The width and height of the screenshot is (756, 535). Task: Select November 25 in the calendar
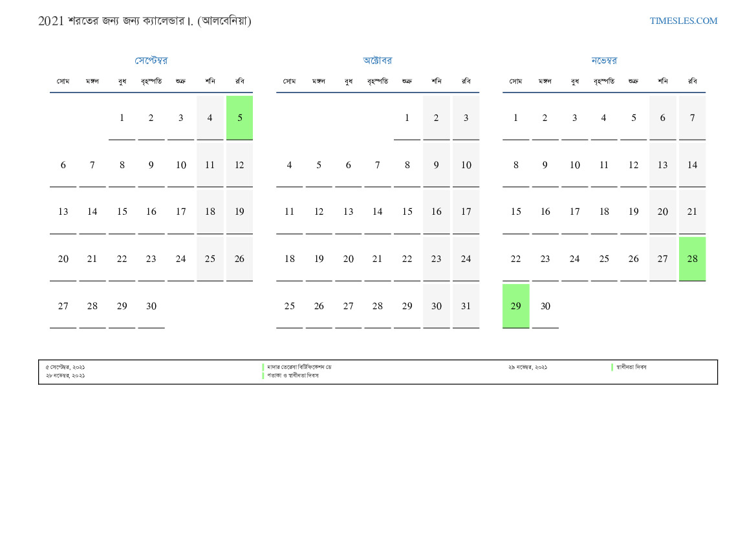[x=604, y=259]
